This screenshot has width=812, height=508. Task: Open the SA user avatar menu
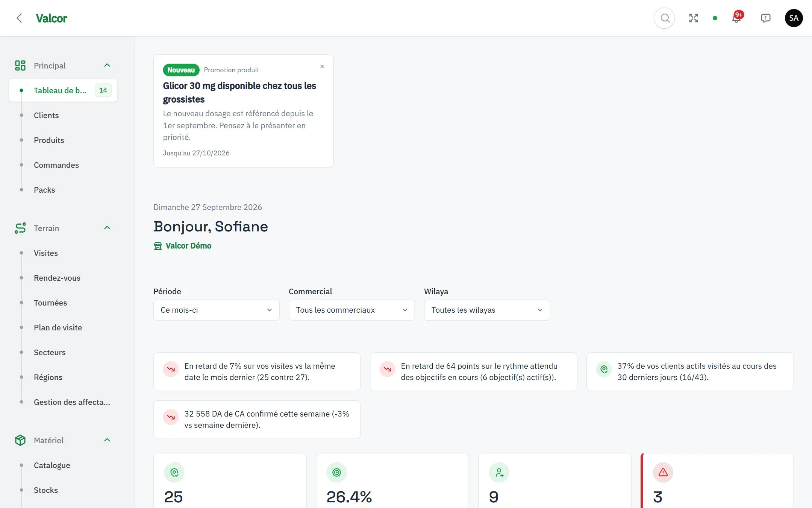(794, 18)
